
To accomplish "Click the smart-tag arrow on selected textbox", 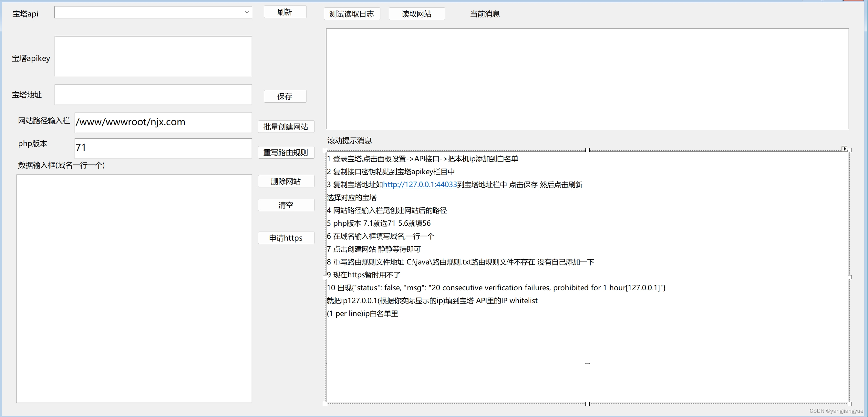I will [844, 149].
